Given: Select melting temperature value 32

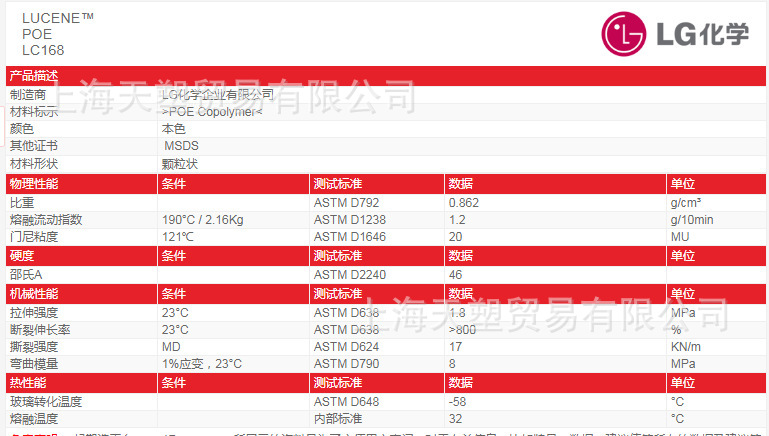Looking at the screenshot, I should (456, 419).
